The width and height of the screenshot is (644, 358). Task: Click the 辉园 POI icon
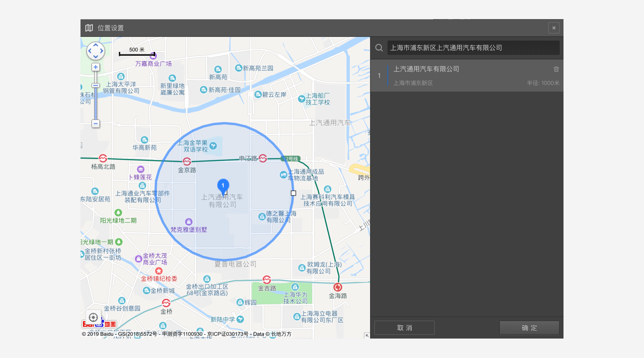pyautogui.click(x=240, y=302)
